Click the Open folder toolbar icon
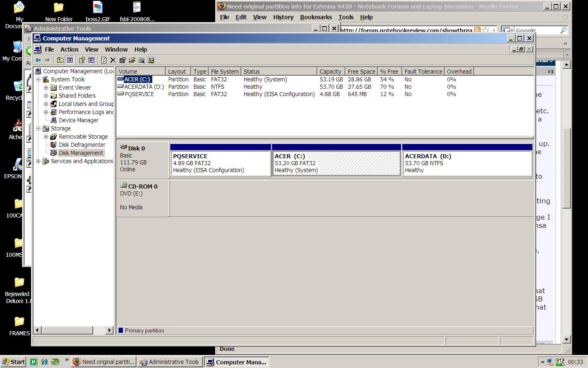This screenshot has height=368, width=588. 132,60
